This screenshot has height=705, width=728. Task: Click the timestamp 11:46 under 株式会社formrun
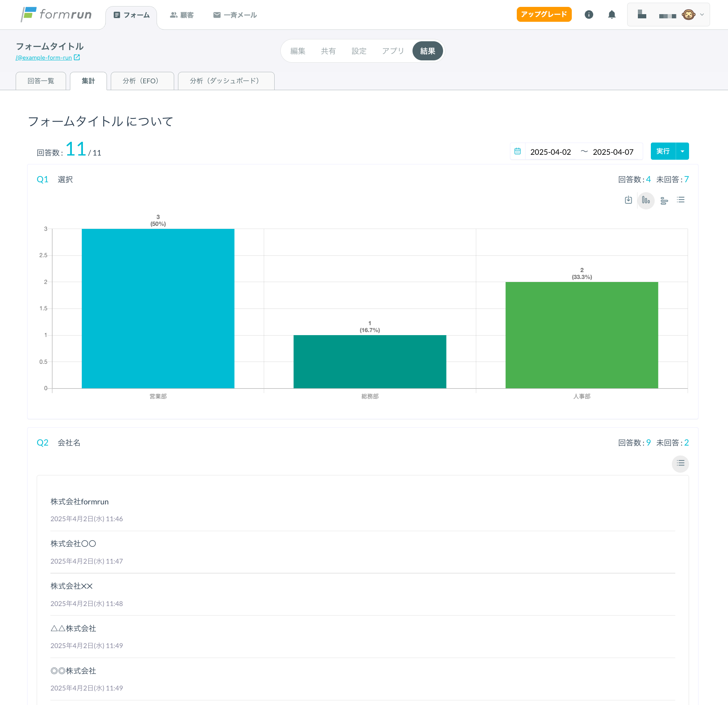87,519
